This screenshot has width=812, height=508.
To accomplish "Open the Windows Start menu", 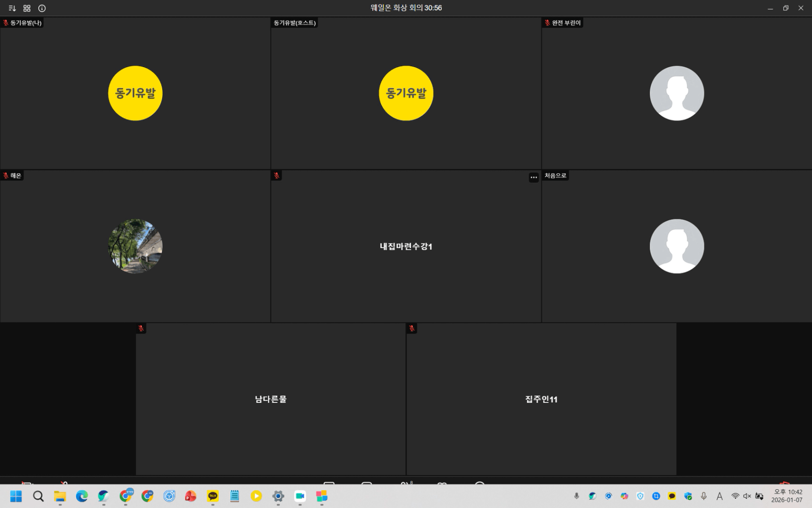I will pyautogui.click(x=16, y=496).
